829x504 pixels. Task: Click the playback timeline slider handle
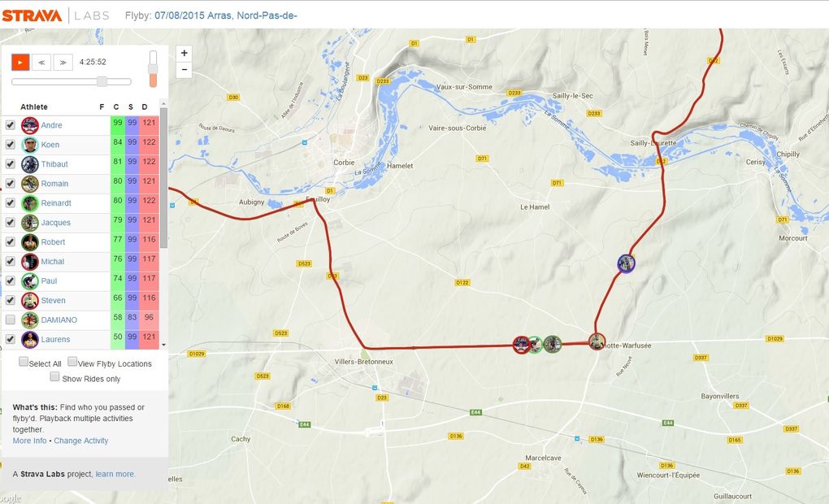click(102, 81)
